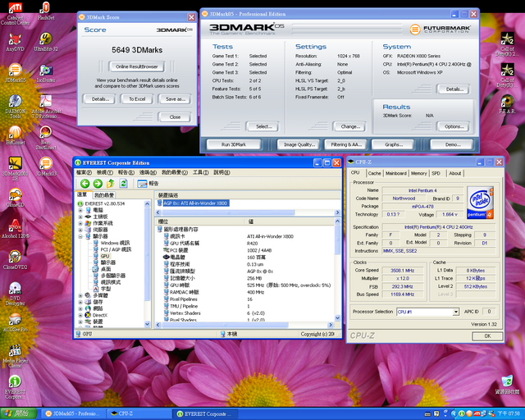Open the Catalyst Control Center desktop icon
Screen dimensions: 525x420
(15, 13)
